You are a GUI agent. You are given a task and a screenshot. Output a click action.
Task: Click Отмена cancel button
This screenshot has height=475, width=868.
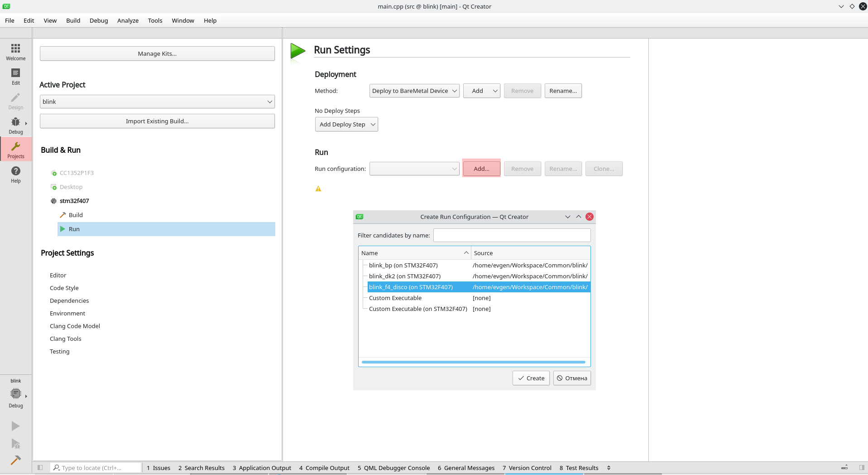point(572,378)
